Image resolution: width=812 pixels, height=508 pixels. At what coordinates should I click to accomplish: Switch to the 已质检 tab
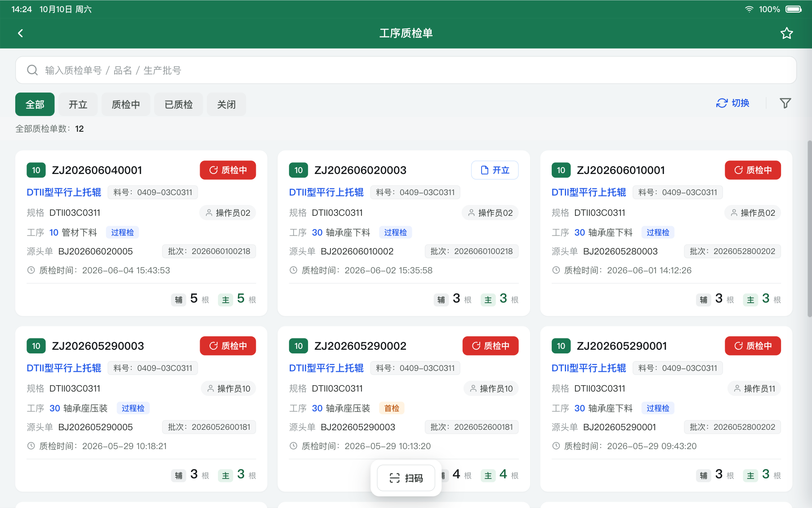pyautogui.click(x=178, y=104)
